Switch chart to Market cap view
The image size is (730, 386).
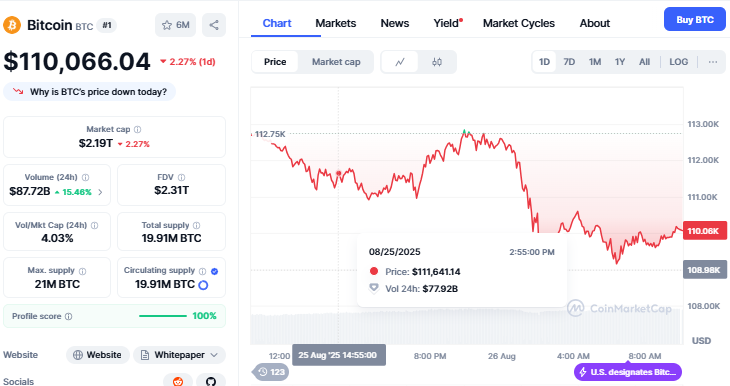tap(336, 62)
